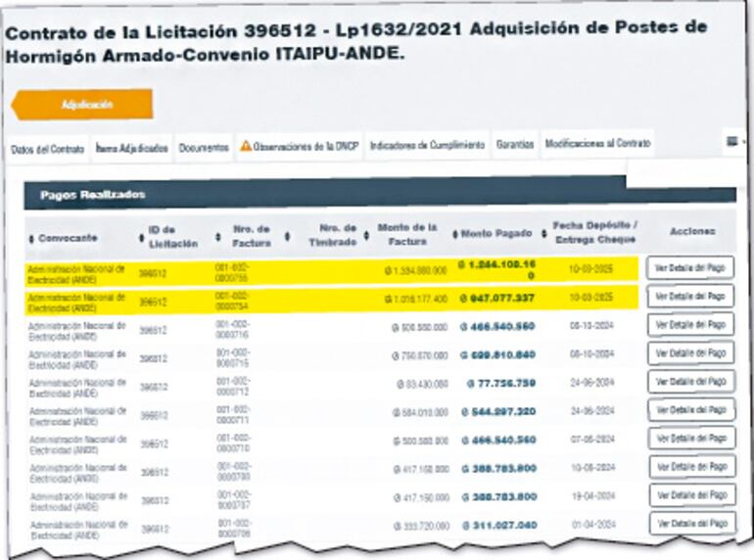Click the invoice number ending in 0000715
Screen dimensions: 754x560
[x=233, y=357]
